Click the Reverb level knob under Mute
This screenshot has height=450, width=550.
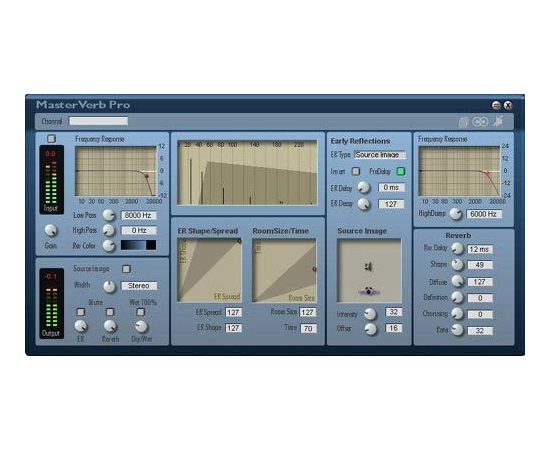click(110, 326)
